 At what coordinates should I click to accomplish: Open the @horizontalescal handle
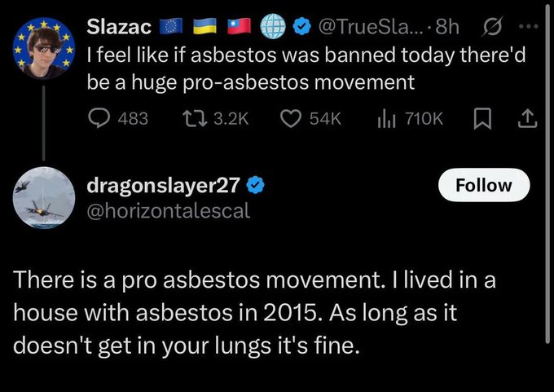pos(168,211)
